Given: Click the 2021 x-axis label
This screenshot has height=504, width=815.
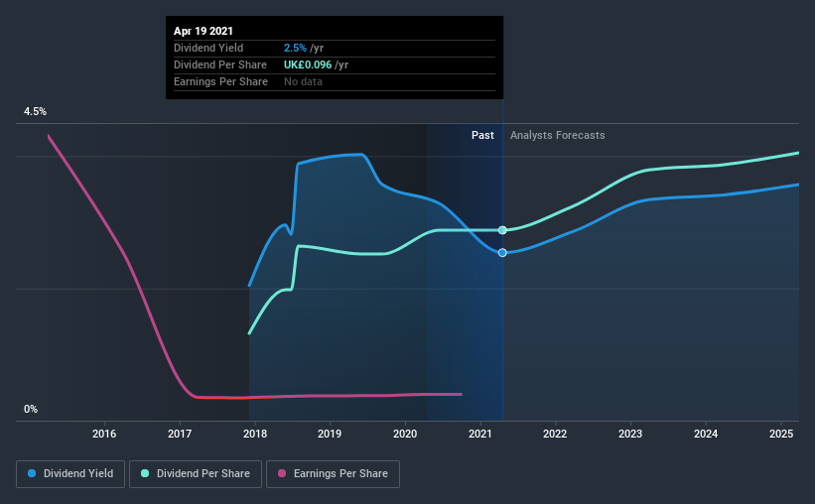Looking at the screenshot, I should pyautogui.click(x=480, y=434).
